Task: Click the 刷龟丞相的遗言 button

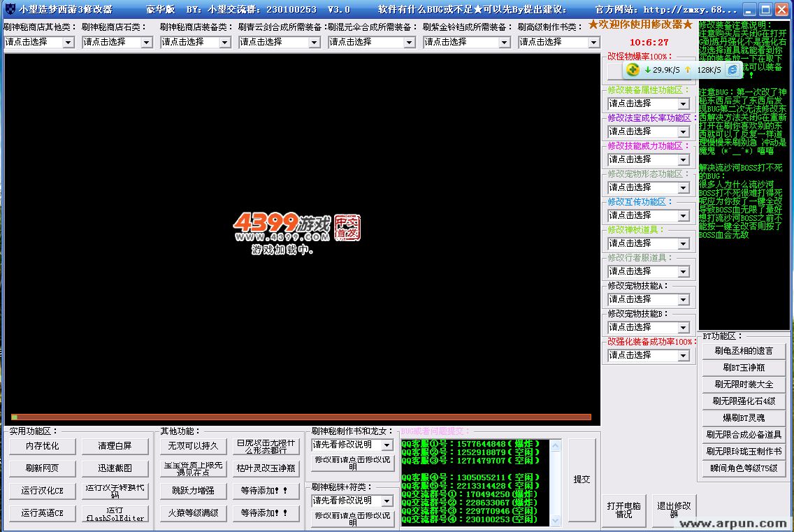Action: click(744, 351)
